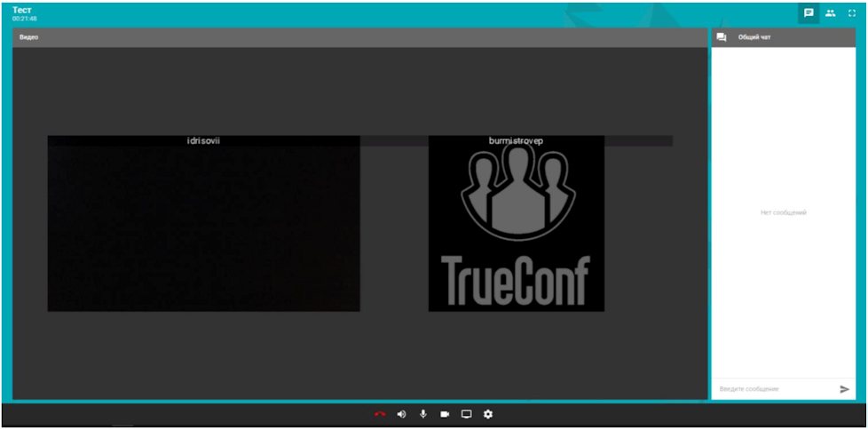Click the Видео panel header
The height and width of the screenshot is (430, 868).
click(359, 37)
